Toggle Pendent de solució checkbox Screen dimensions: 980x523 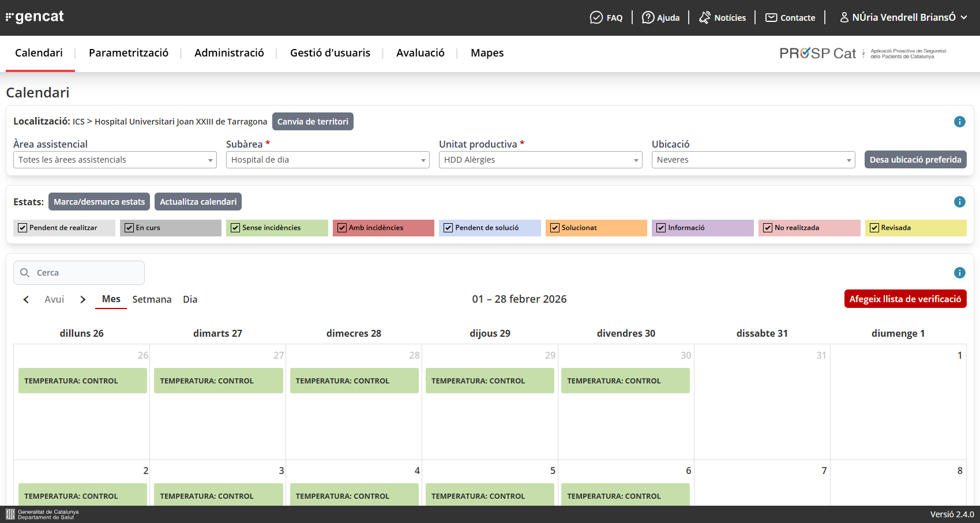pos(448,228)
